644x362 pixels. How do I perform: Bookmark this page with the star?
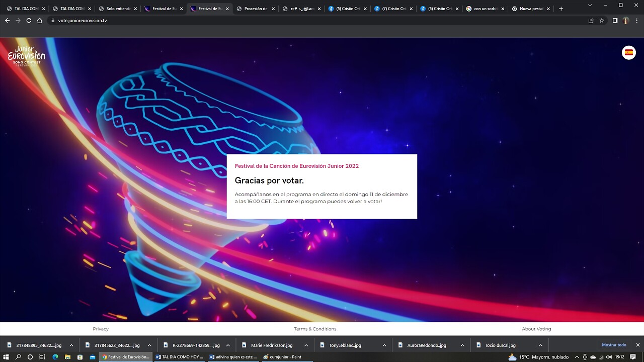[602, 21]
